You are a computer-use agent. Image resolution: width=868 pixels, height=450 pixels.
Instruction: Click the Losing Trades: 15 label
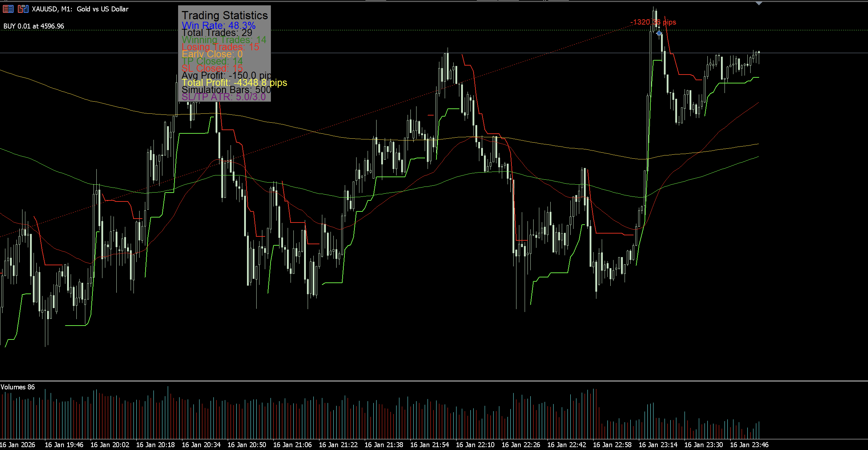220,47
